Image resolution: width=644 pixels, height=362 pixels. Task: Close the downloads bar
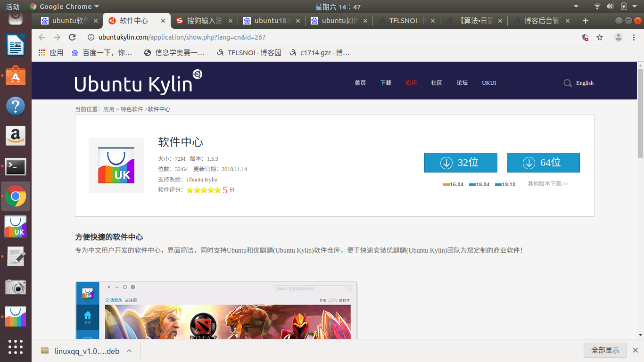636,351
